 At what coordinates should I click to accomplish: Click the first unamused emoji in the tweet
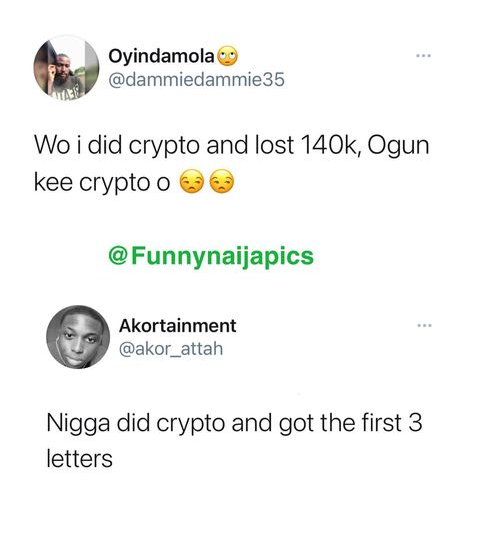(x=191, y=181)
